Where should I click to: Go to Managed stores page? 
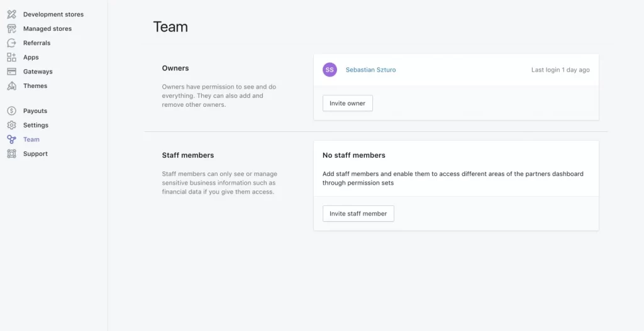47,29
